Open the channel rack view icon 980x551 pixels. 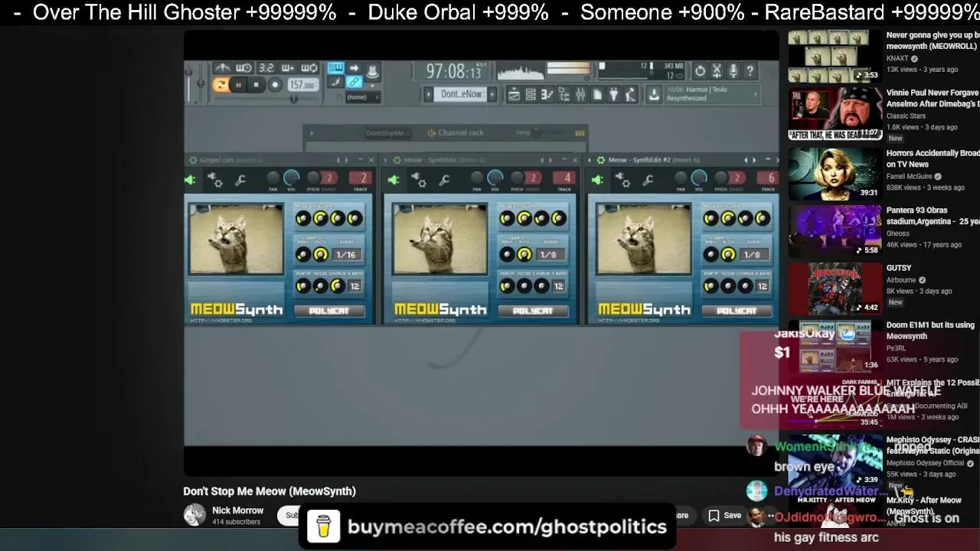531,95
